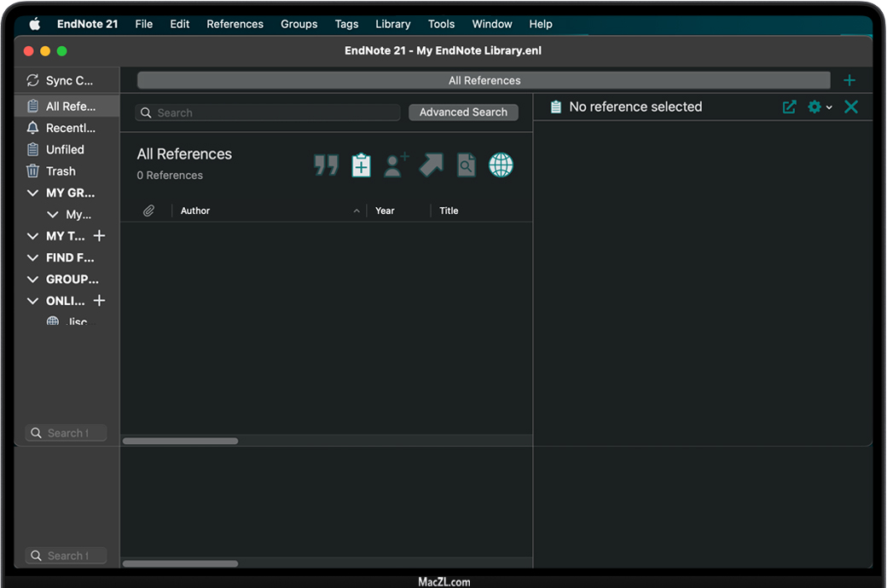This screenshot has height=588, width=887.
Task: Collapse the GROUPS SHARED section chevron
Action: tap(33, 280)
